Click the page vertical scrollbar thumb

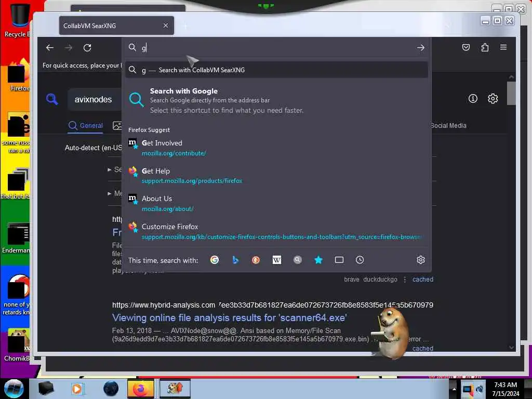coord(511,94)
